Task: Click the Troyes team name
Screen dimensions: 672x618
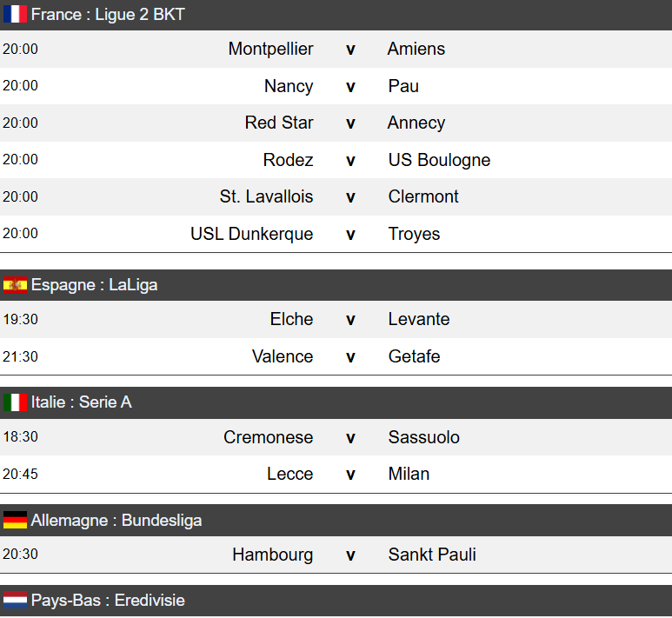Action: pyautogui.click(x=414, y=234)
